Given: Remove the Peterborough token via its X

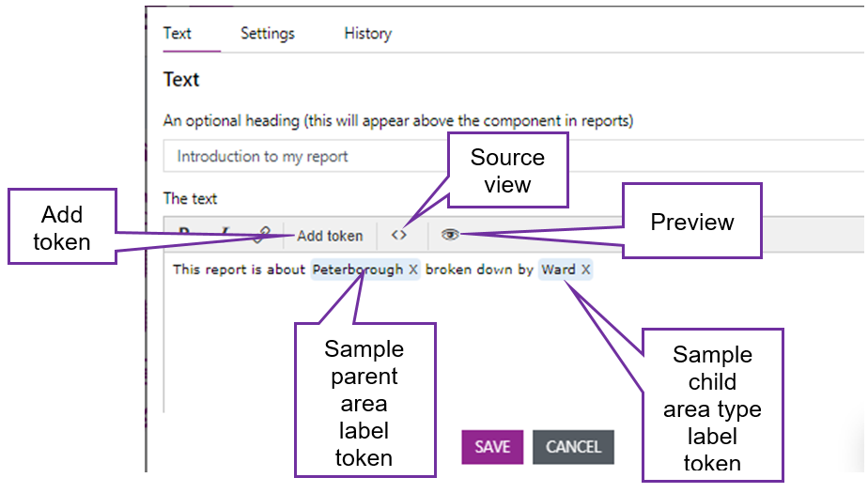Looking at the screenshot, I should (x=413, y=270).
